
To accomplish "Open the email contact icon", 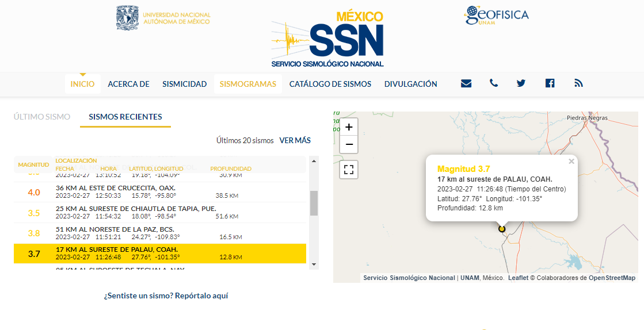I will (466, 83).
